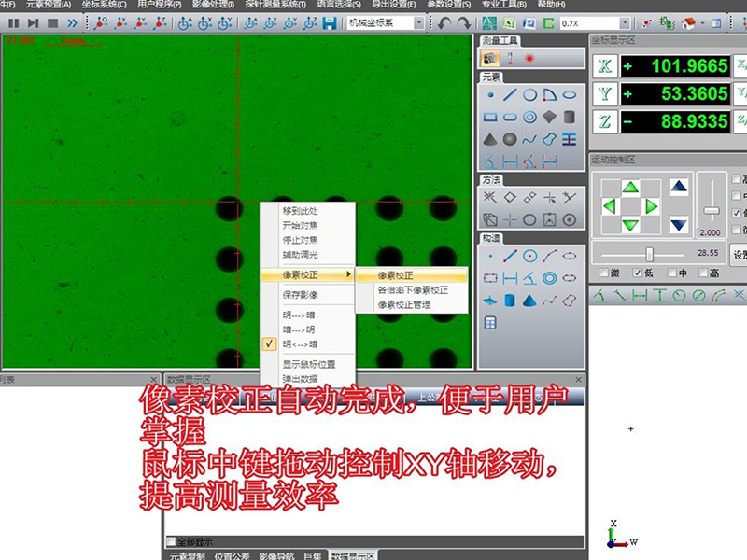The height and width of the screenshot is (560, 747).
Task: Click the horizontal light slider at 28.55
Action: pos(649,254)
